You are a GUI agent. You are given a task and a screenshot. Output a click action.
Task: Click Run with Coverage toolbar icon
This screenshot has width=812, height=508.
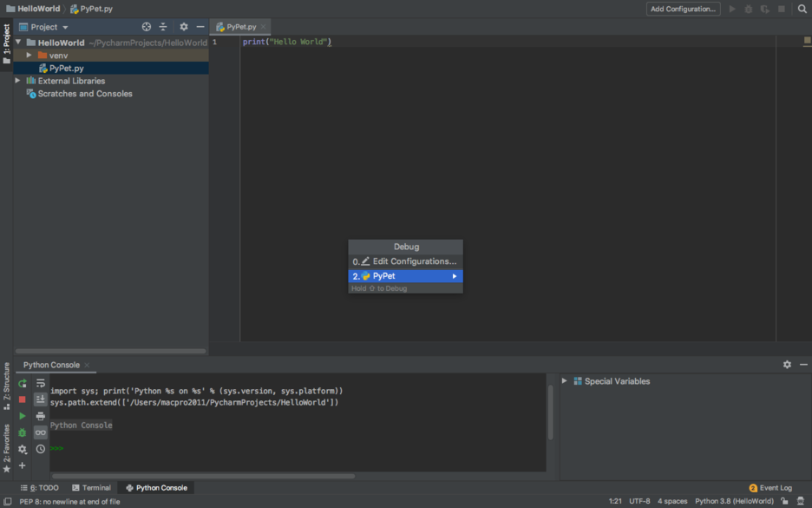click(765, 9)
